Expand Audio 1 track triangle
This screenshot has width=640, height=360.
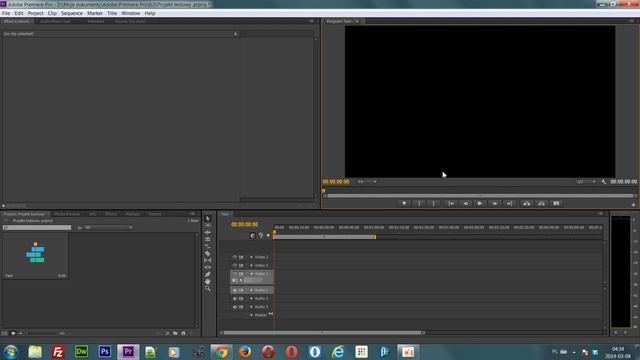click(x=251, y=290)
